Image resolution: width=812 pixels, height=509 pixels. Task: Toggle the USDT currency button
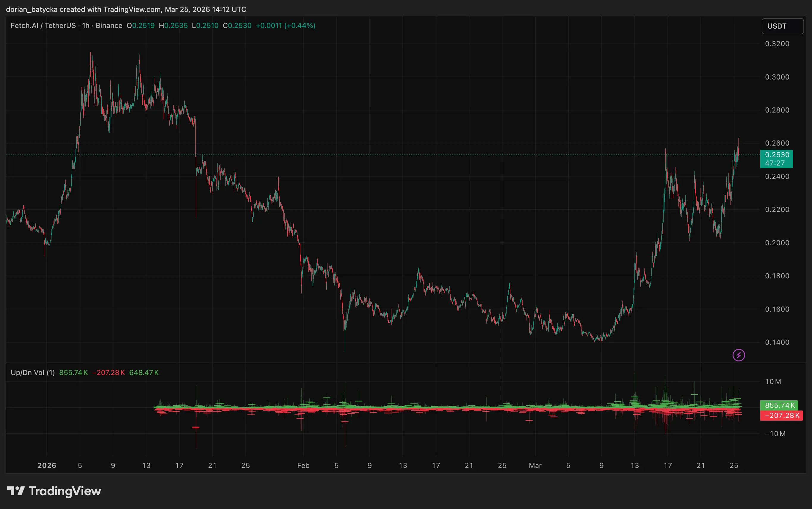coord(782,26)
